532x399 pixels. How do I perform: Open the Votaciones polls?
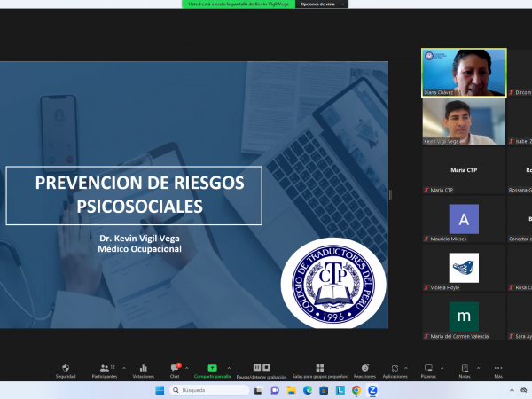143,372
